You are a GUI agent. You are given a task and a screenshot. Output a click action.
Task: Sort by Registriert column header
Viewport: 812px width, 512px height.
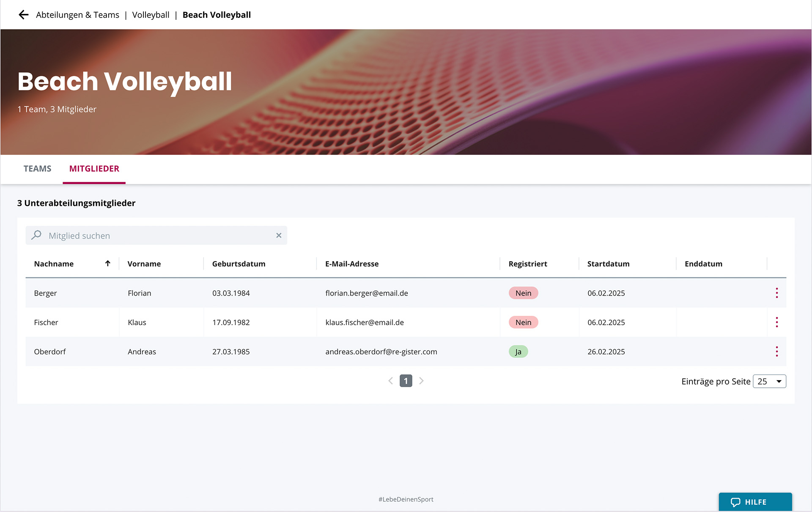[x=527, y=264]
